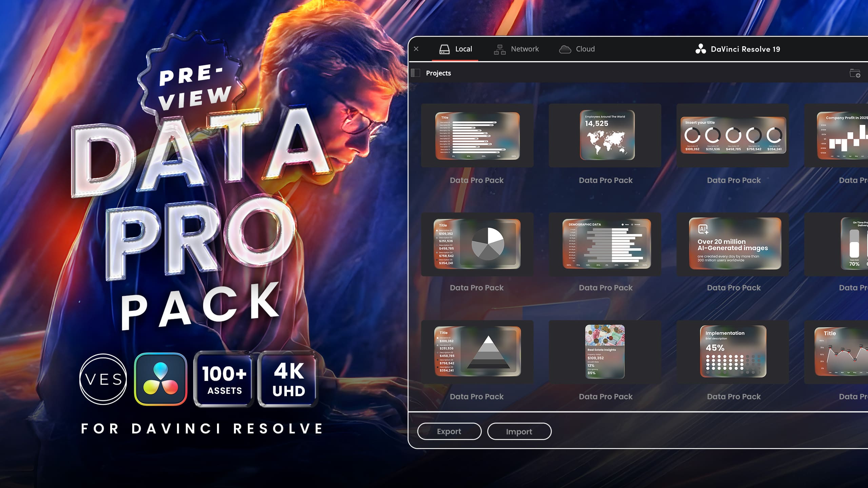
Task: Click the Network computers icon
Action: click(x=499, y=49)
